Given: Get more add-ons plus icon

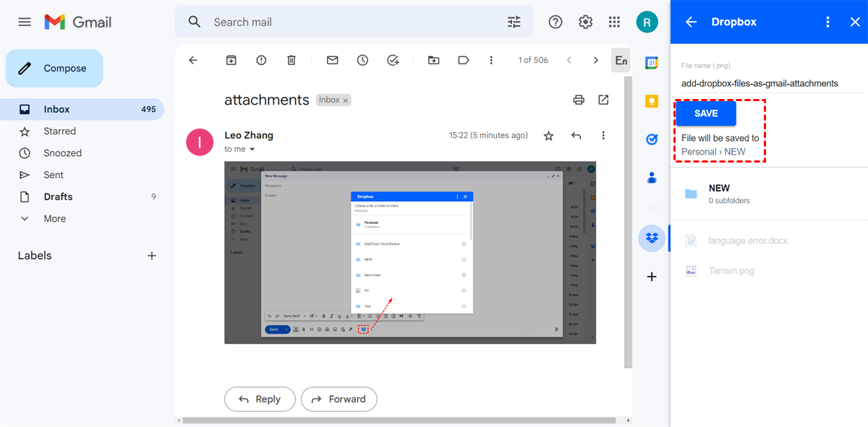Looking at the screenshot, I should point(652,276).
